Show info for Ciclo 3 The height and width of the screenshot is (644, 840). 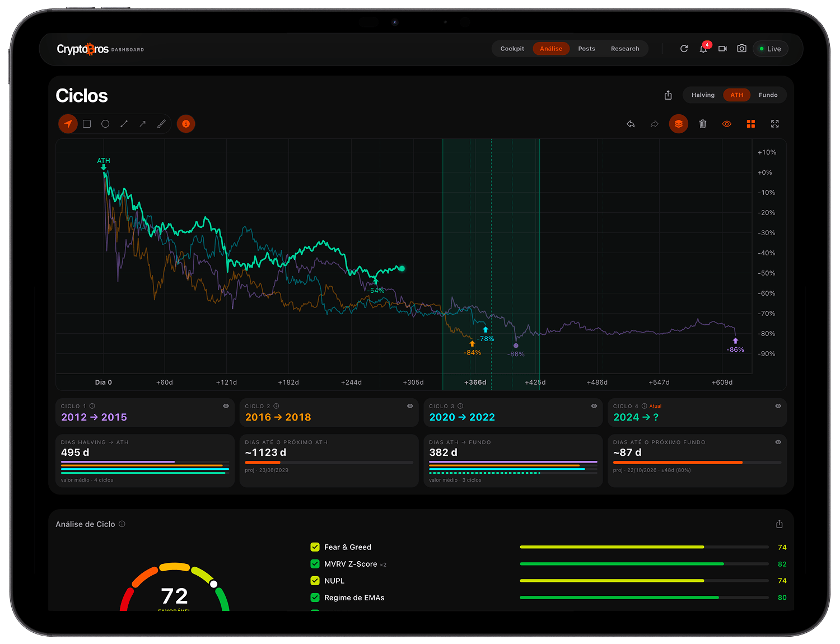pos(460,406)
